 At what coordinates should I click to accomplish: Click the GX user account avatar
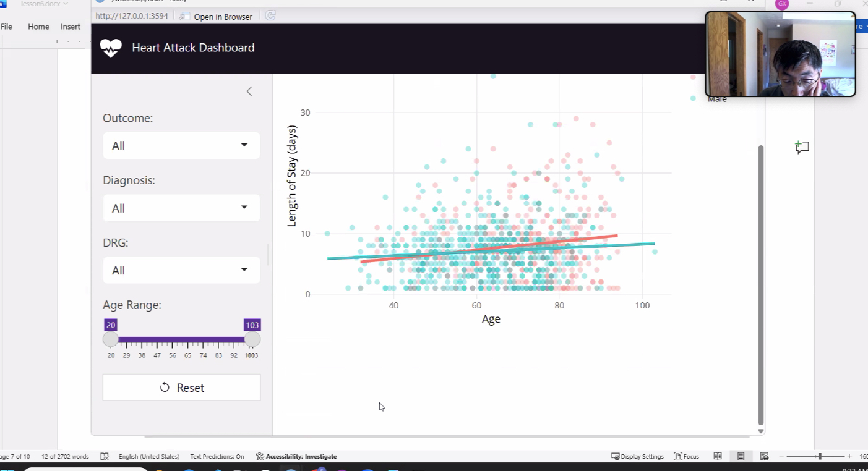pyautogui.click(x=782, y=4)
